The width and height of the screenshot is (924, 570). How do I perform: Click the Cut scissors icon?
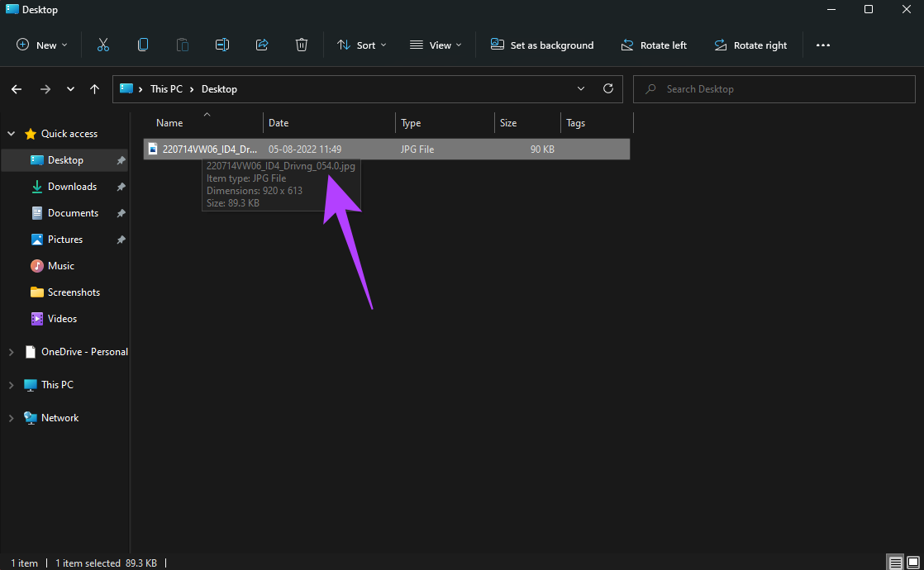(x=103, y=45)
